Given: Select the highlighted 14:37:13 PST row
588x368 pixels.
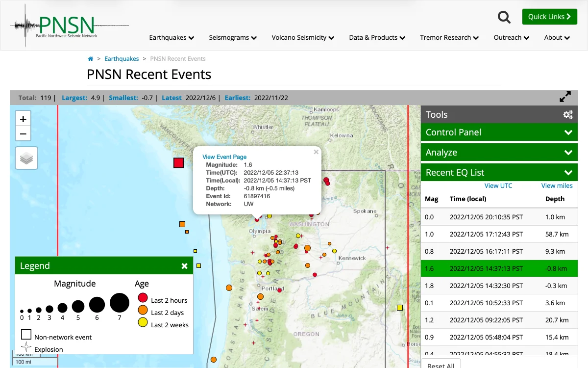Looking at the screenshot, I should [499, 269].
